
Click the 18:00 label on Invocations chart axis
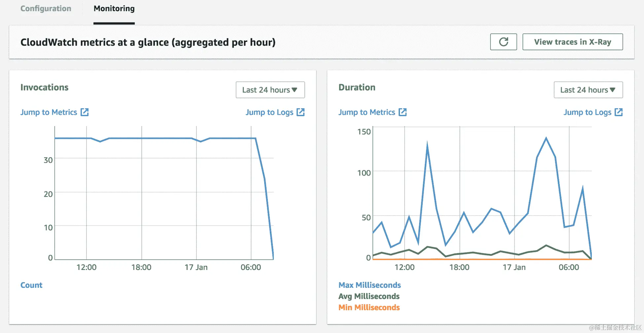coord(141,267)
